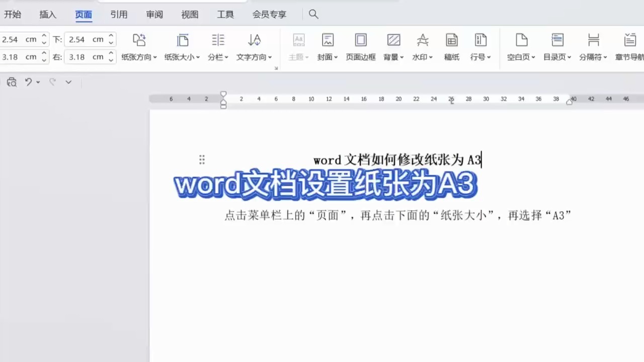
Task: Open the quick access customize chevron
Action: click(68, 82)
